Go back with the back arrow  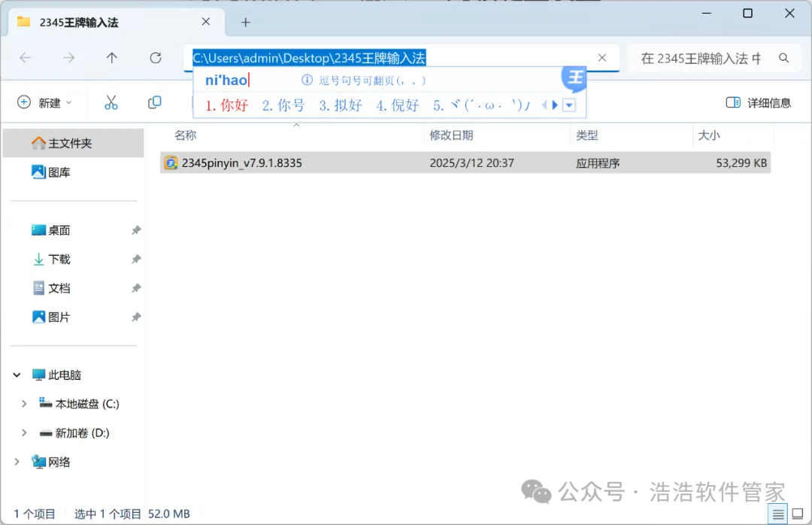tap(25, 57)
